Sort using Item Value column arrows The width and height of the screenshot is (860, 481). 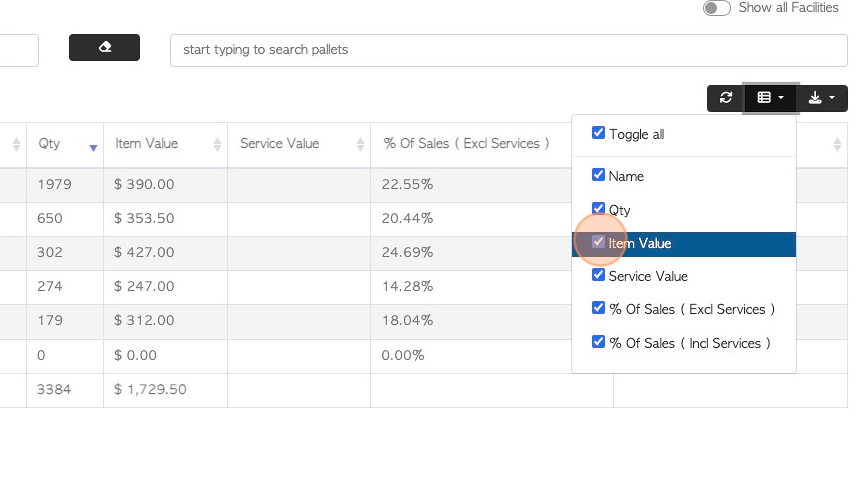(217, 144)
